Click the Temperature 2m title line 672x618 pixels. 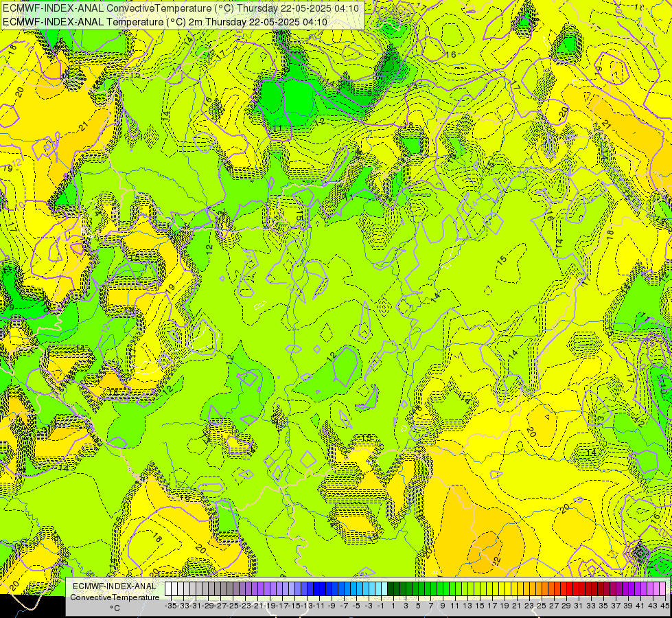coord(165,22)
